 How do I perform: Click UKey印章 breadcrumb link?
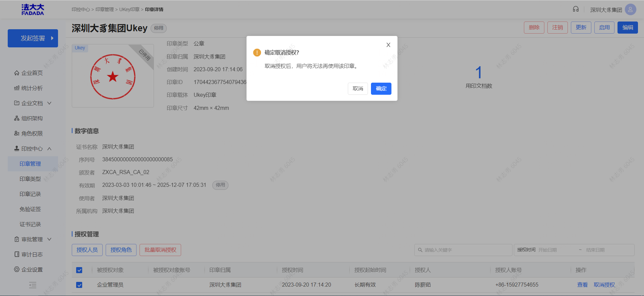point(129,9)
